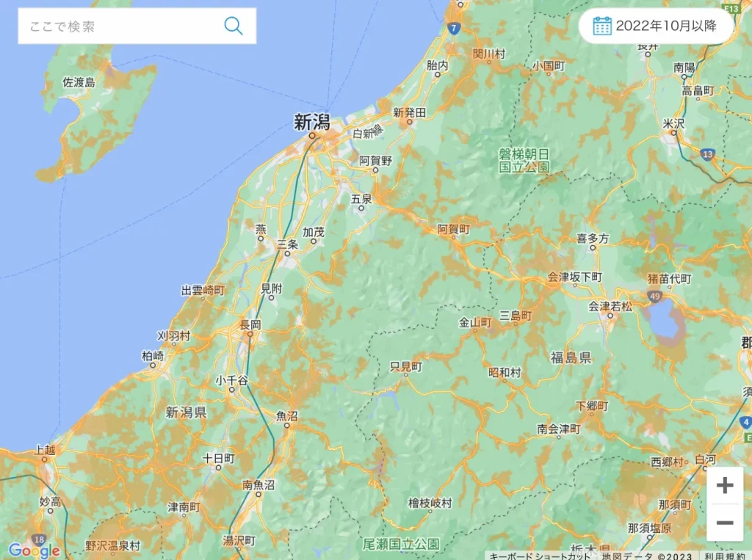
Task: Click the route 18 highway shield marker
Action: [x=39, y=539]
